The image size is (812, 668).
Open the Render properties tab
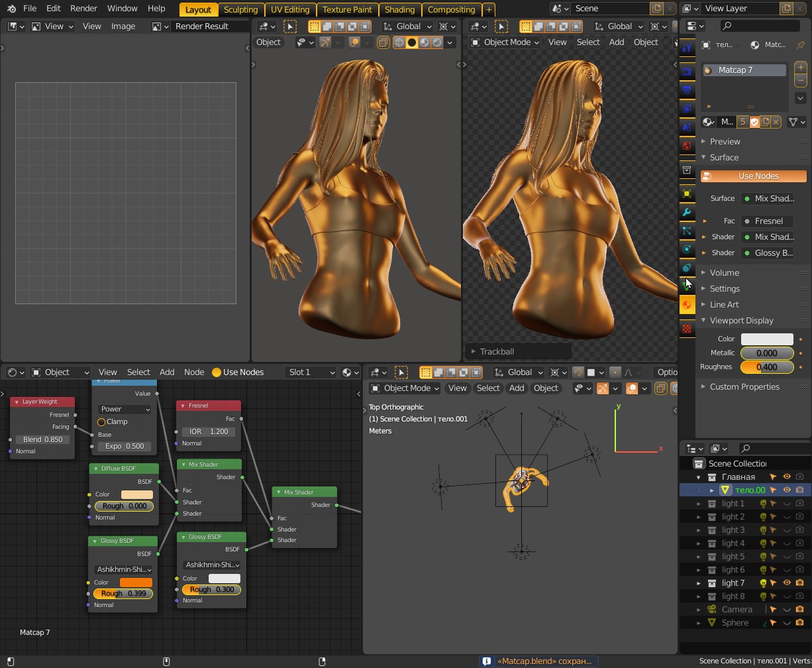click(687, 71)
